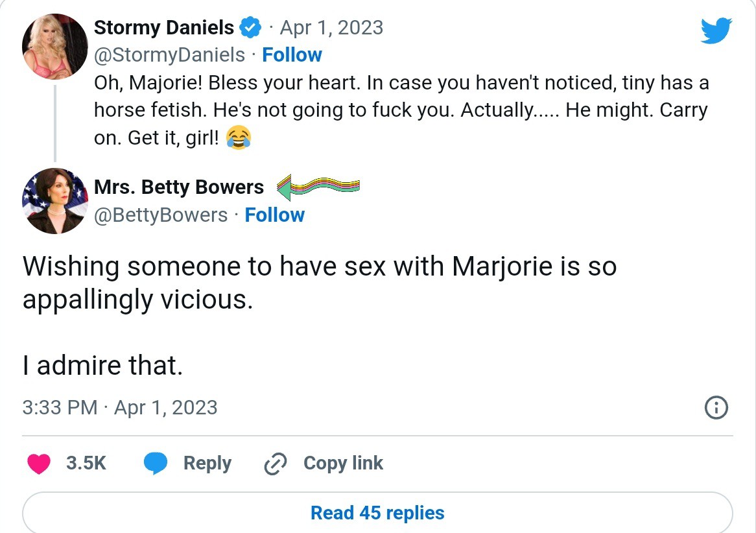
Task: Like the tweet with the heart icon
Action: point(40,464)
